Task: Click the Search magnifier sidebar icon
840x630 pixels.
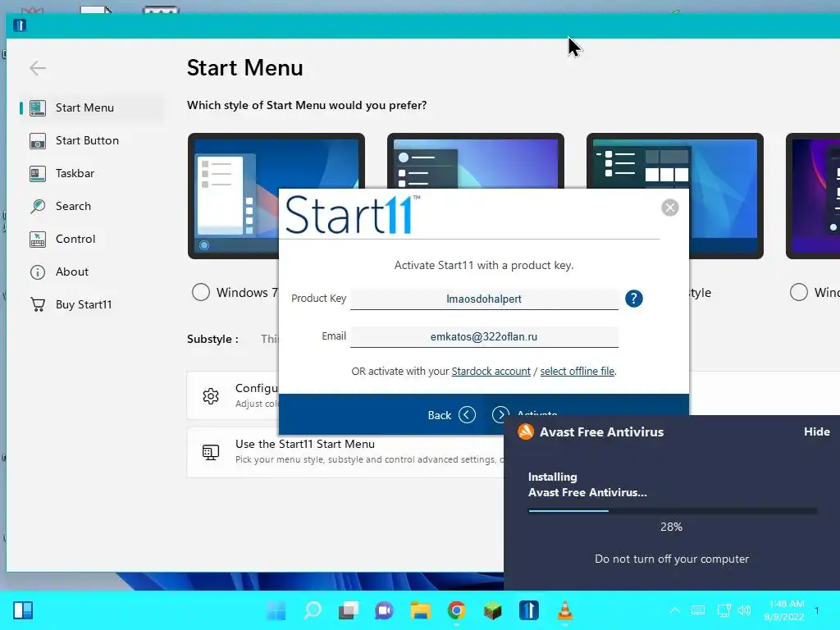Action: pos(38,206)
